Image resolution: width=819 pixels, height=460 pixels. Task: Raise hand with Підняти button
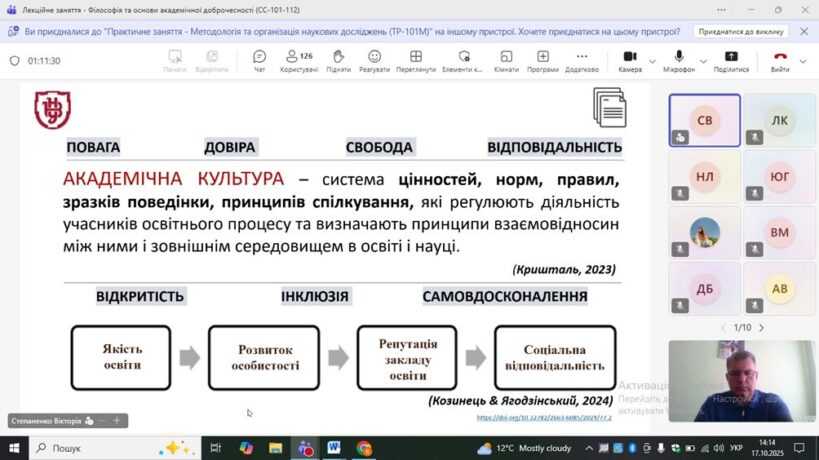(338, 60)
